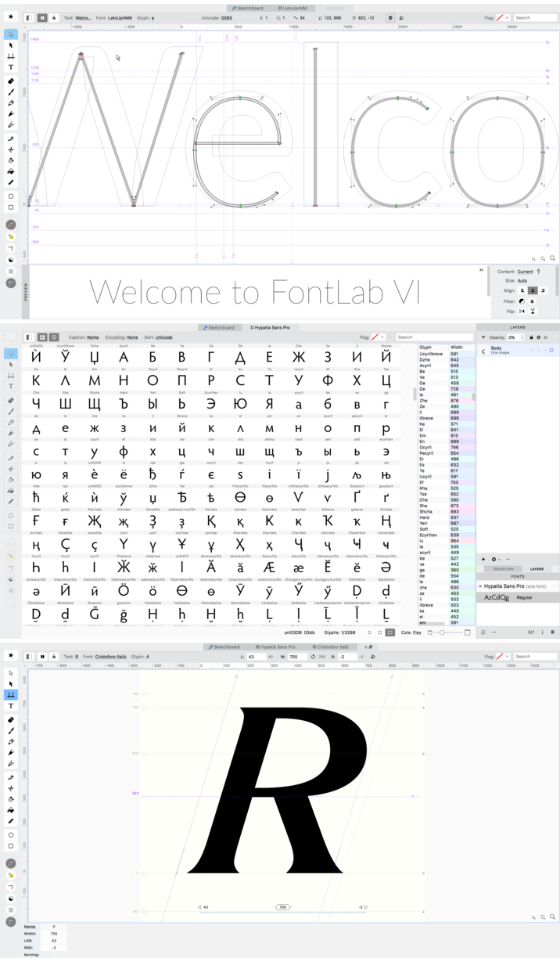Viewport: 560px width, 962px height.
Task: Open Cols: Flex dropdown in font window
Action: [x=417, y=632]
